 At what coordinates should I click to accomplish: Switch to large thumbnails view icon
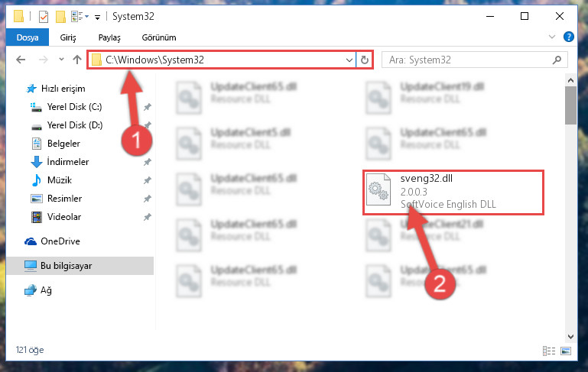coord(566,351)
